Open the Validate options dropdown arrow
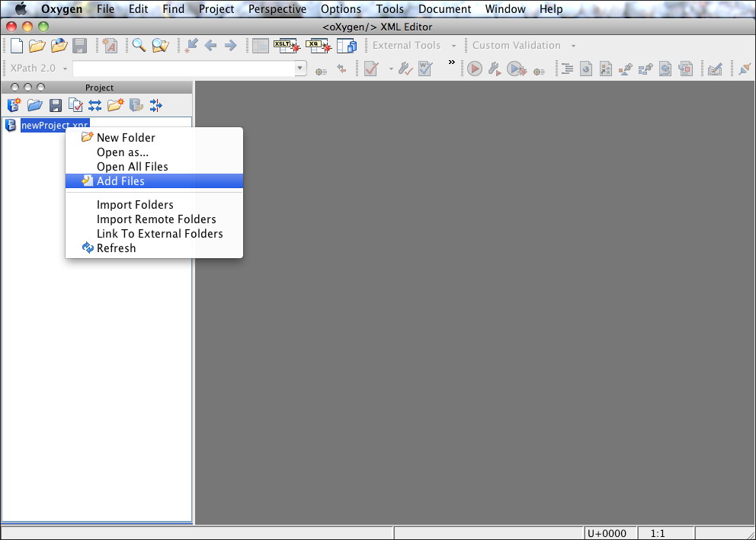The width and height of the screenshot is (756, 540). click(390, 69)
